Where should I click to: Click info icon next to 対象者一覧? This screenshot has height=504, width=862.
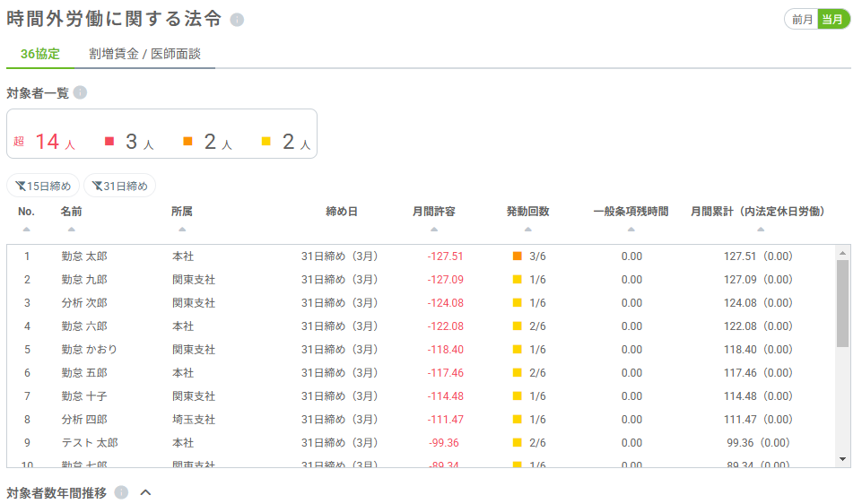coord(80,92)
